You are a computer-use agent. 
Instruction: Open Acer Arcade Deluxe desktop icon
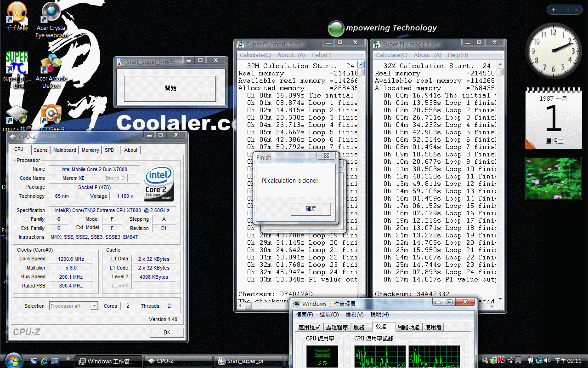[51, 71]
